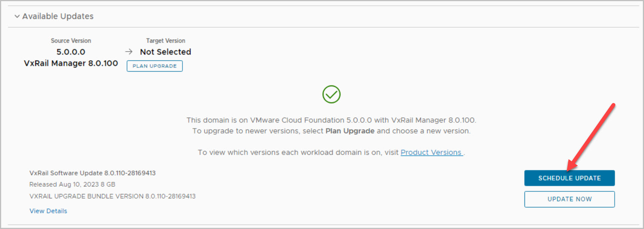Viewport: 644px width, 229px height.
Task: Click the green success checkmark icon
Action: [331, 94]
